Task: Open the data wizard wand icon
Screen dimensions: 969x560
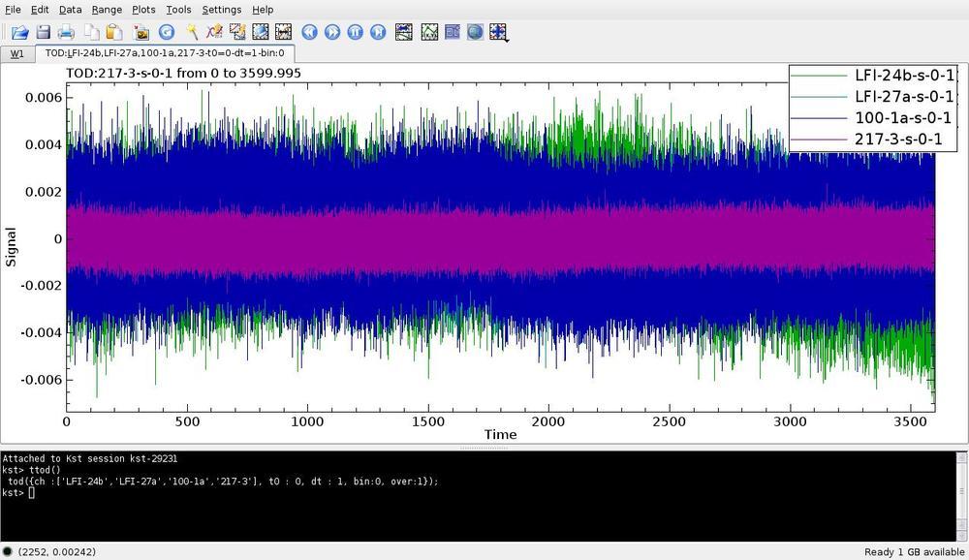Action: [192, 32]
